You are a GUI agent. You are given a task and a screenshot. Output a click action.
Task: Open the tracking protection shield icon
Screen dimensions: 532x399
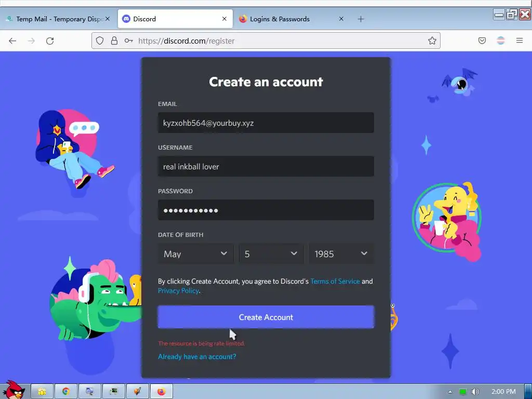coord(100,41)
